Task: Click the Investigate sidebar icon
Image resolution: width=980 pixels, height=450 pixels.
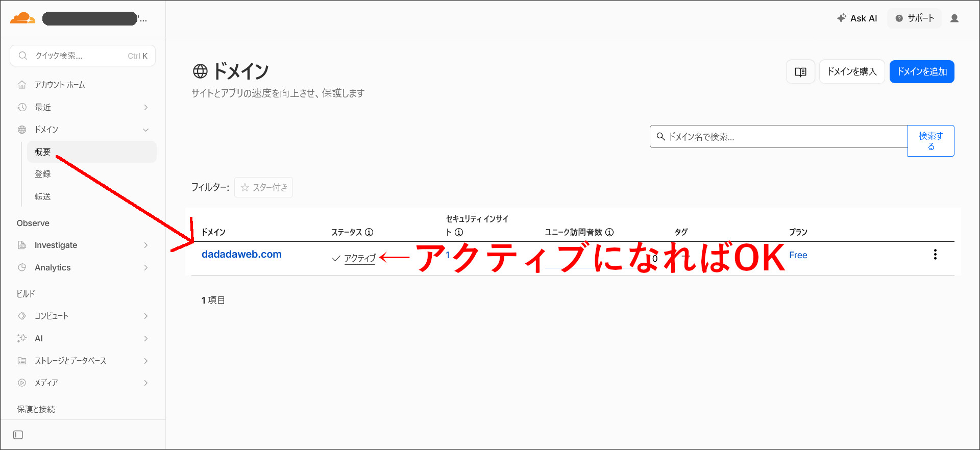Action: (x=22, y=245)
